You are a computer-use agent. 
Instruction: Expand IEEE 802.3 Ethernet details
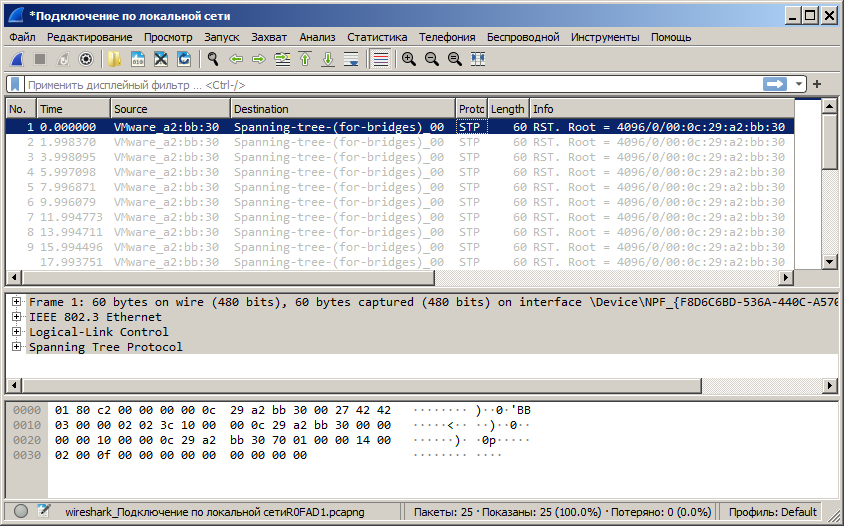coord(17,317)
